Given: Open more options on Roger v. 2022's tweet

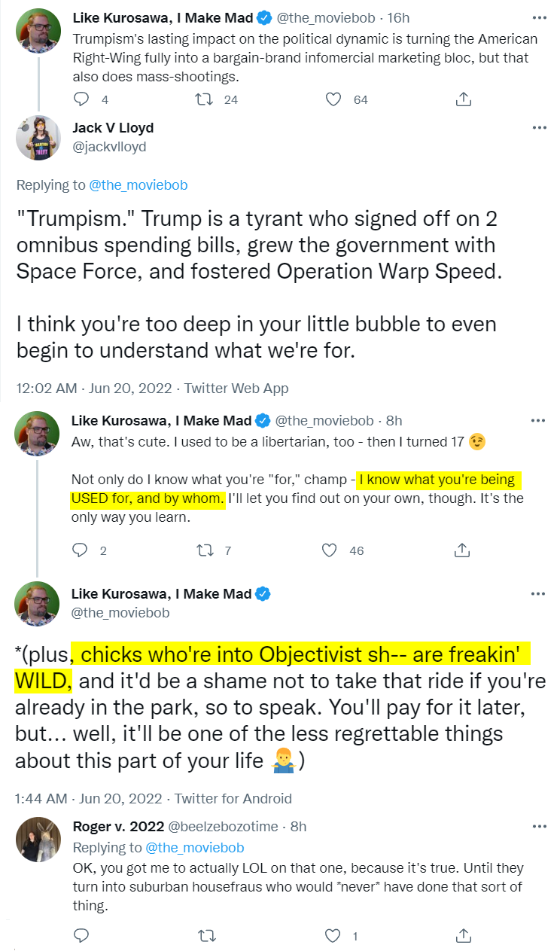Looking at the screenshot, I should (x=539, y=826).
